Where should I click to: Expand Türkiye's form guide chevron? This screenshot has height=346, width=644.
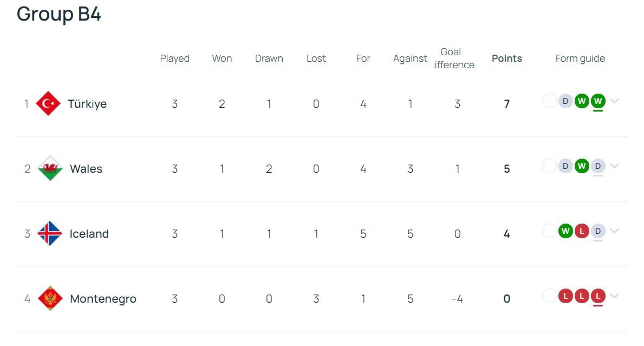point(614,101)
